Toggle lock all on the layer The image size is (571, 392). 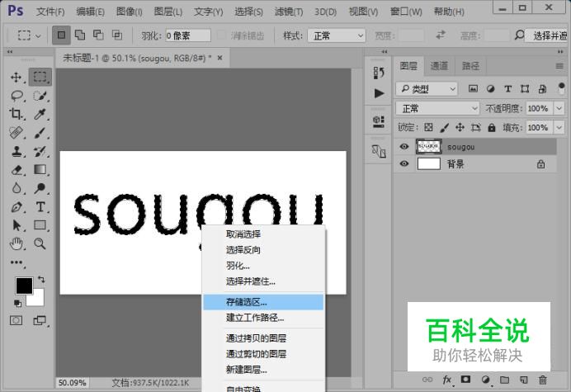(492, 128)
